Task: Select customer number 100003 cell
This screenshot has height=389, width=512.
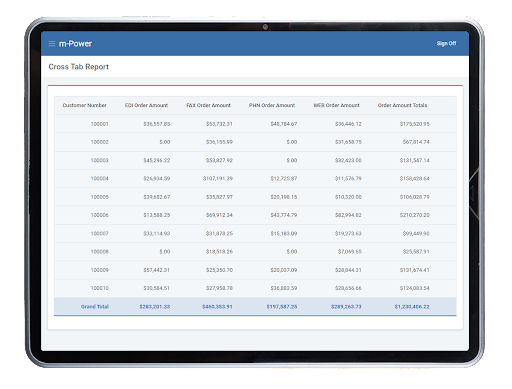Action: [x=100, y=160]
